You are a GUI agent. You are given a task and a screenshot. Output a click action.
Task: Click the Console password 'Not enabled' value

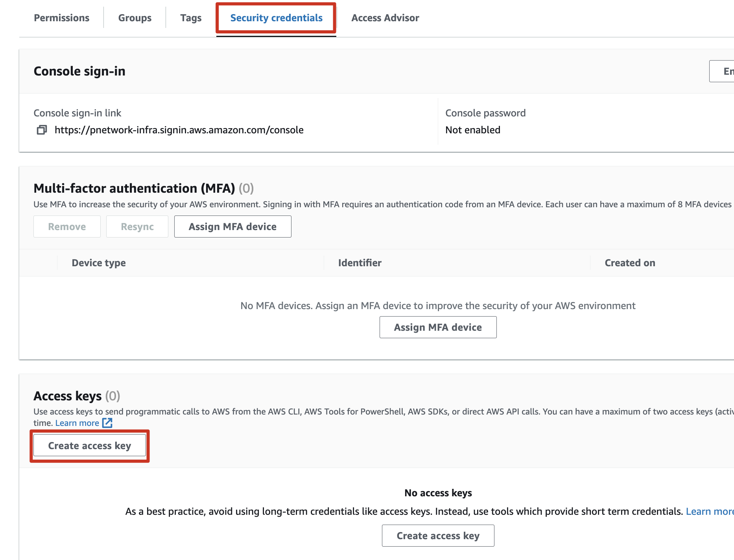[473, 130]
